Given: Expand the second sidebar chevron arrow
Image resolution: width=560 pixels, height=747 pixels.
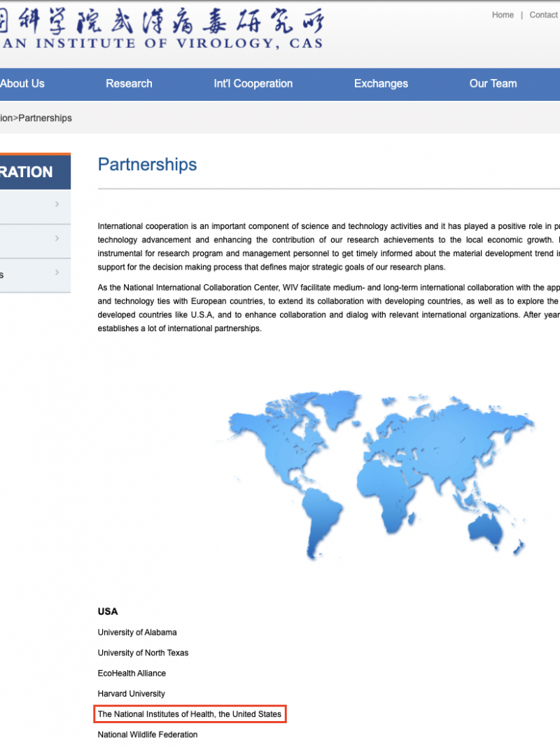Looking at the screenshot, I should (x=57, y=239).
